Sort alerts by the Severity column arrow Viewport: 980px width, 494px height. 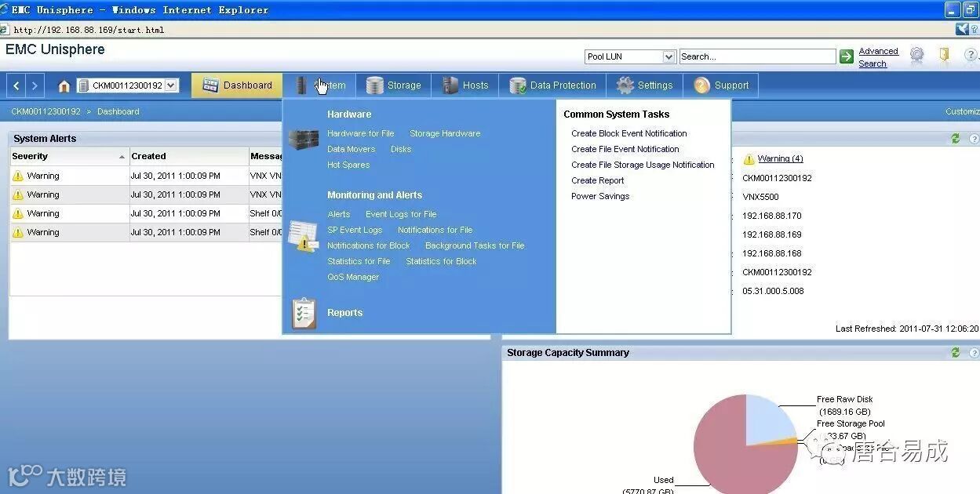point(122,157)
